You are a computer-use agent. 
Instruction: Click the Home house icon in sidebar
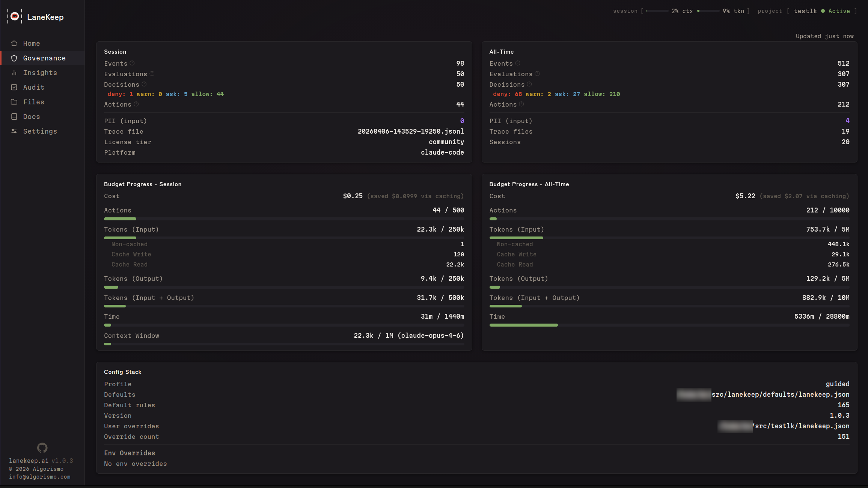tap(14, 44)
